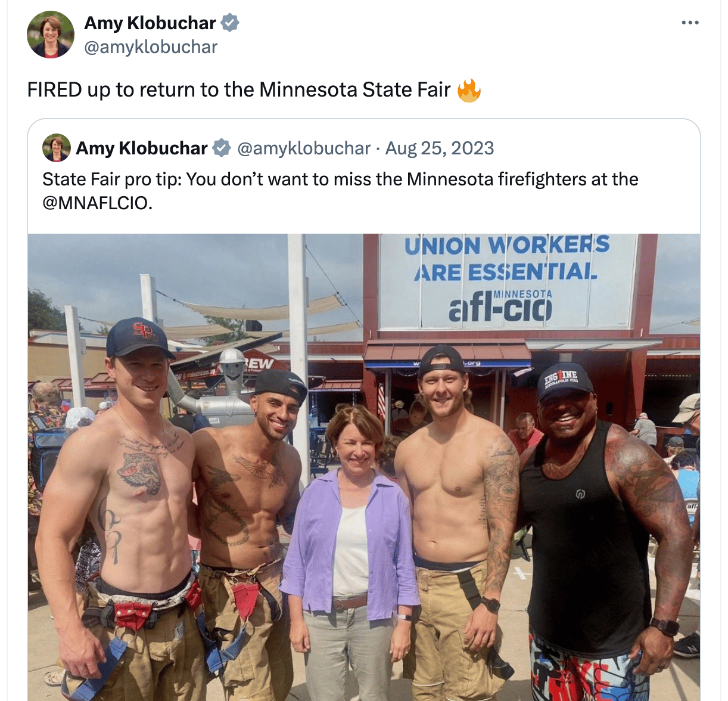Click the verified badge beside the top name
Viewport: 728px width, 701px height.
(x=230, y=23)
